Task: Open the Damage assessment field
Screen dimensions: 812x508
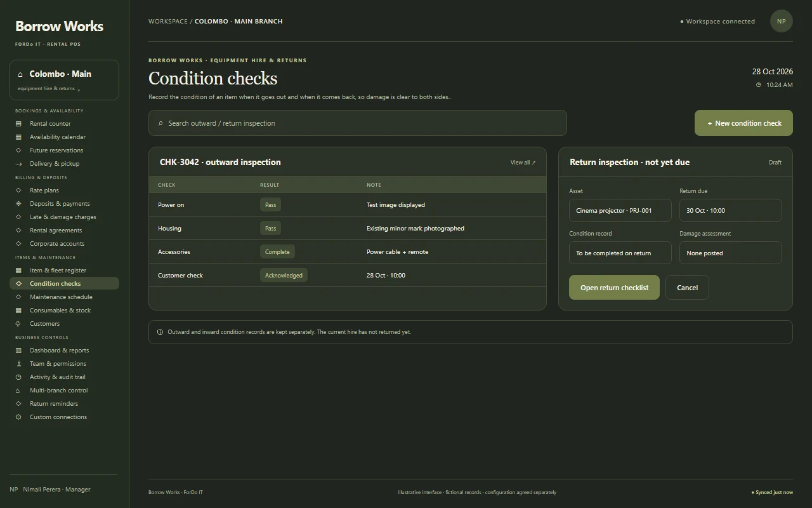Action: click(731, 253)
